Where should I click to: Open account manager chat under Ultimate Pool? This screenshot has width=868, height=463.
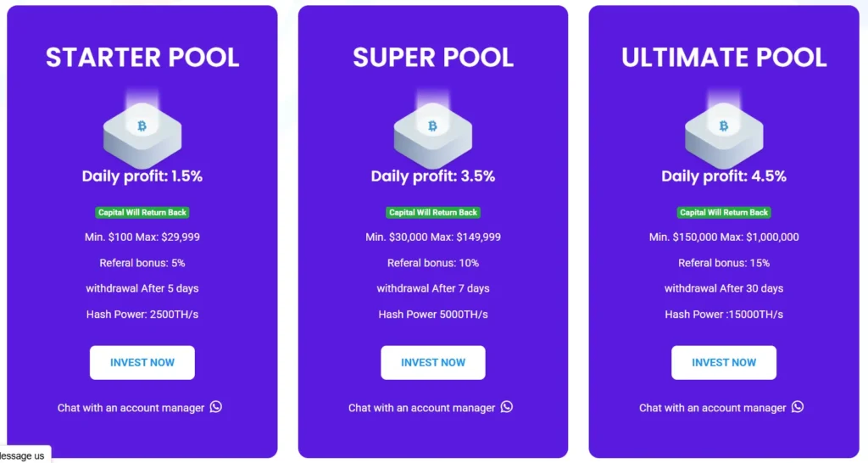tap(713, 408)
